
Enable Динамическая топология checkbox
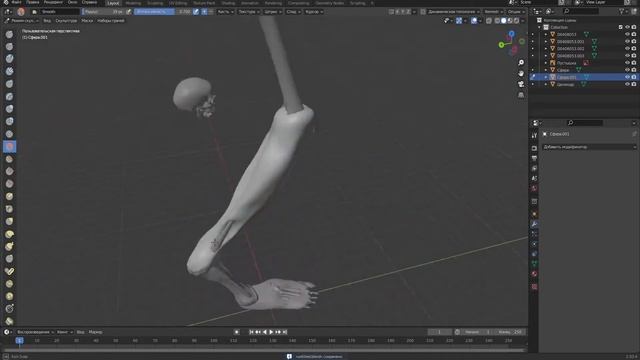(x=423, y=12)
